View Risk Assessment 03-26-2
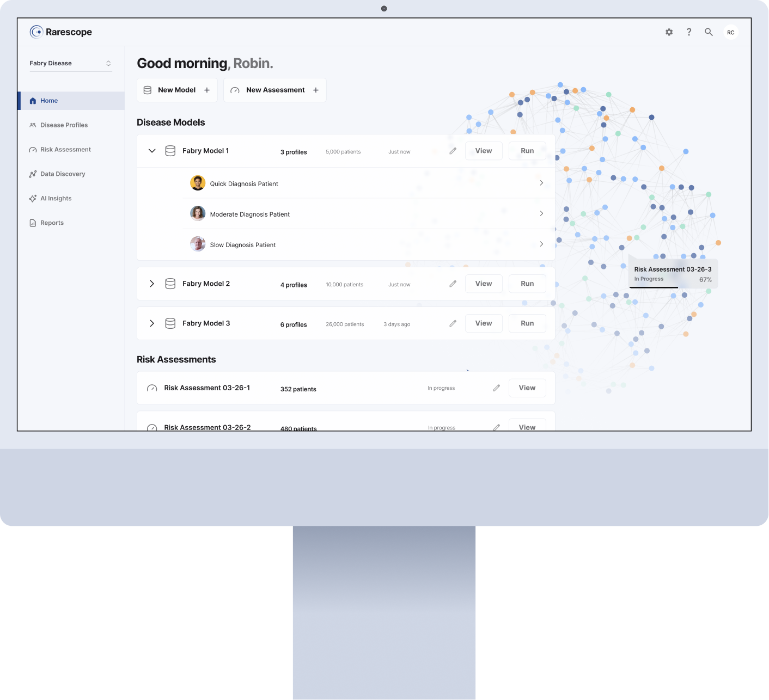769x700 pixels. click(527, 425)
